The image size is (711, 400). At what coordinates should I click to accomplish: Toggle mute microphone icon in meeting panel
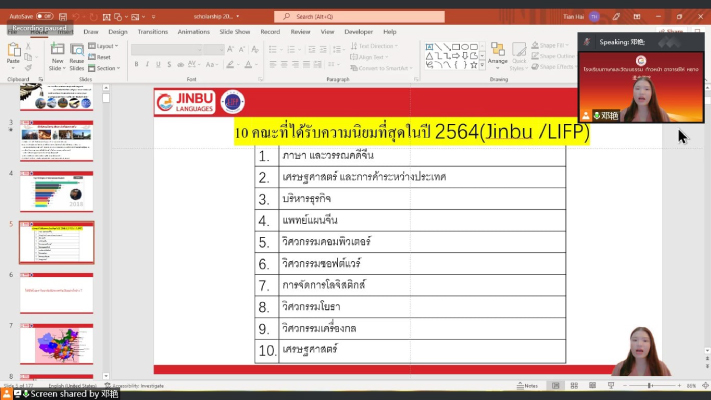pyautogui.click(x=586, y=42)
